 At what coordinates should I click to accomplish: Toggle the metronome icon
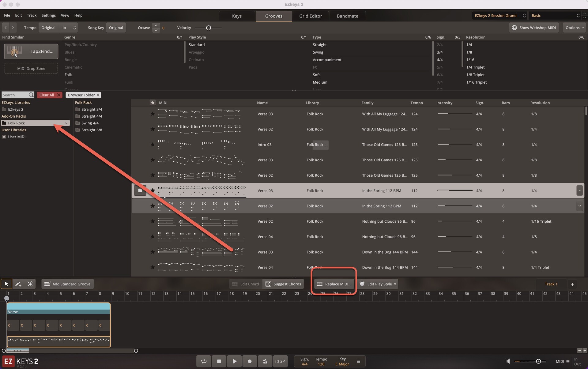click(x=265, y=361)
